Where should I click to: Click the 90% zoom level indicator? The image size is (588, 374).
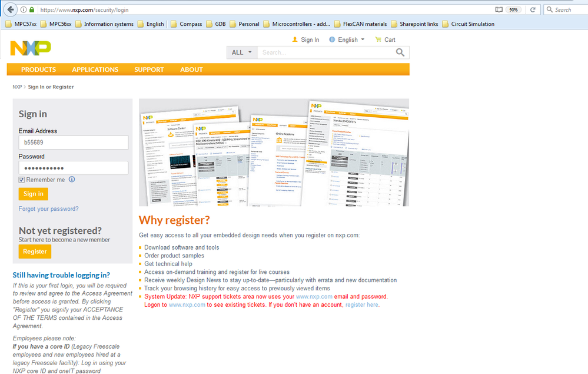click(513, 10)
